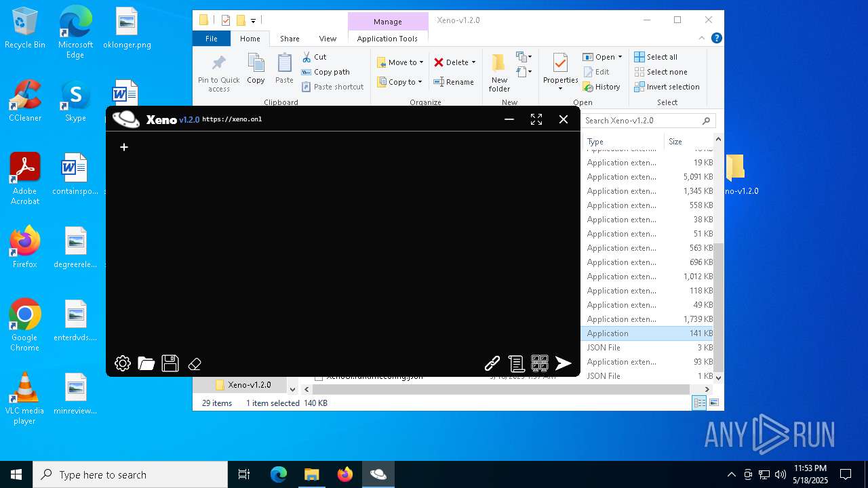Expand Open dropdown in ribbon
Screen dimensions: 868x488
[x=620, y=57]
